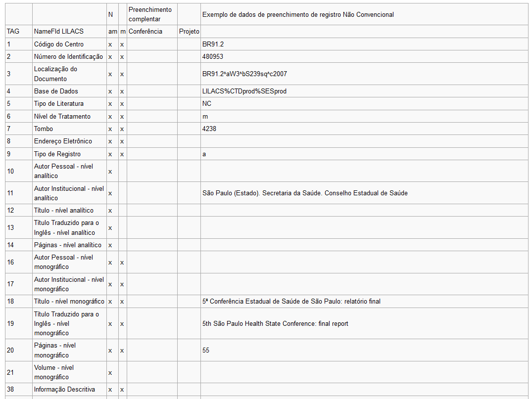The width and height of the screenshot is (532, 399).
Task: Select the 'NameFld LILACS' header cell
Action: 59,32
